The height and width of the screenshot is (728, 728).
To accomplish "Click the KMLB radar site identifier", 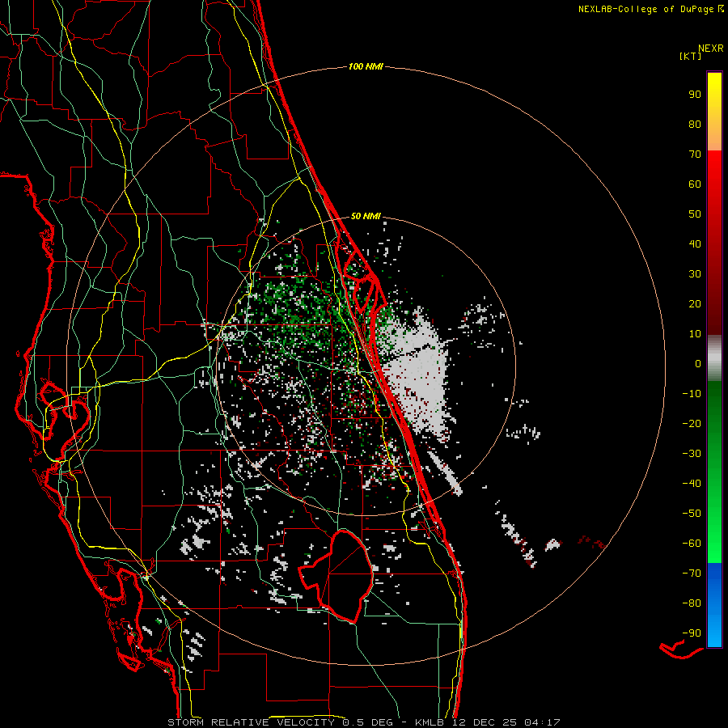I will coord(430,722).
